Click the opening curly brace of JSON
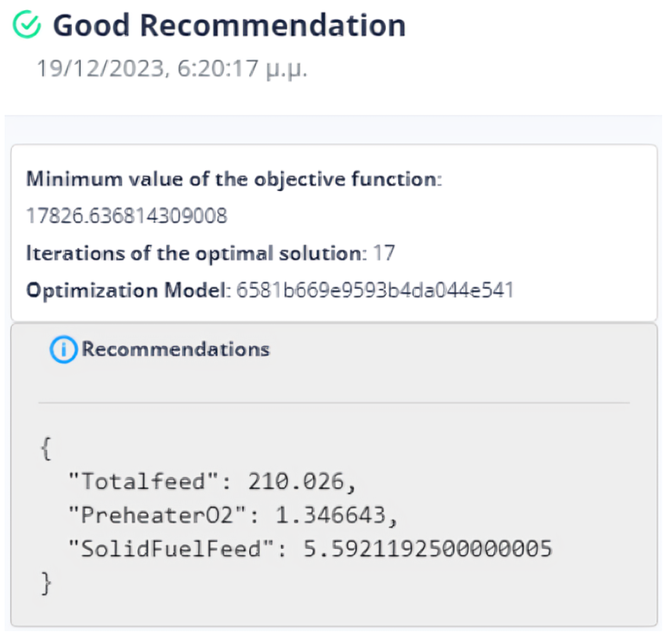 pyautogui.click(x=46, y=449)
